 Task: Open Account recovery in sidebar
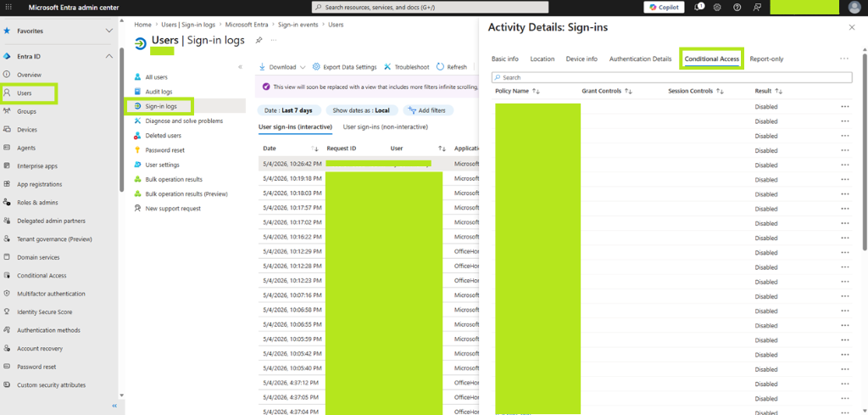coord(40,349)
